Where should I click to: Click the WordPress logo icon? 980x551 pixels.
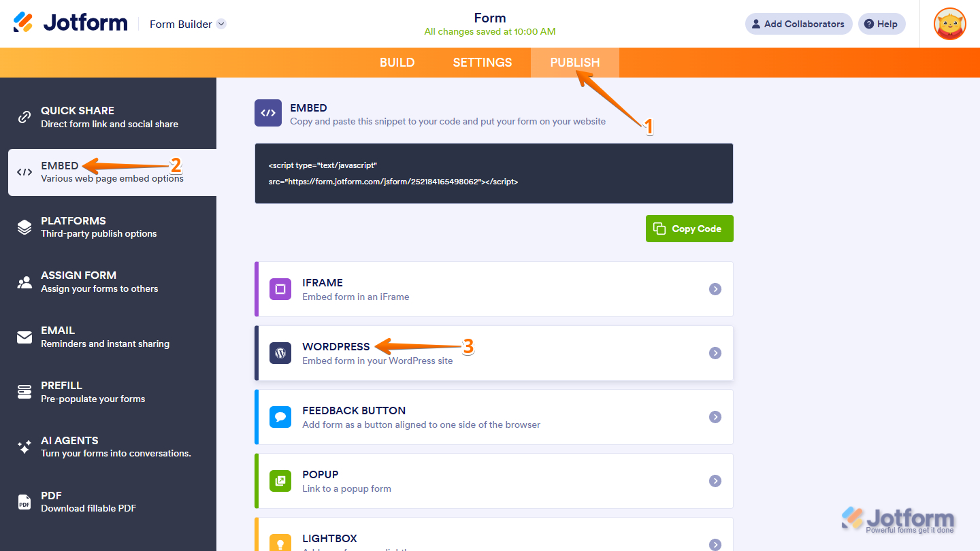click(x=280, y=353)
